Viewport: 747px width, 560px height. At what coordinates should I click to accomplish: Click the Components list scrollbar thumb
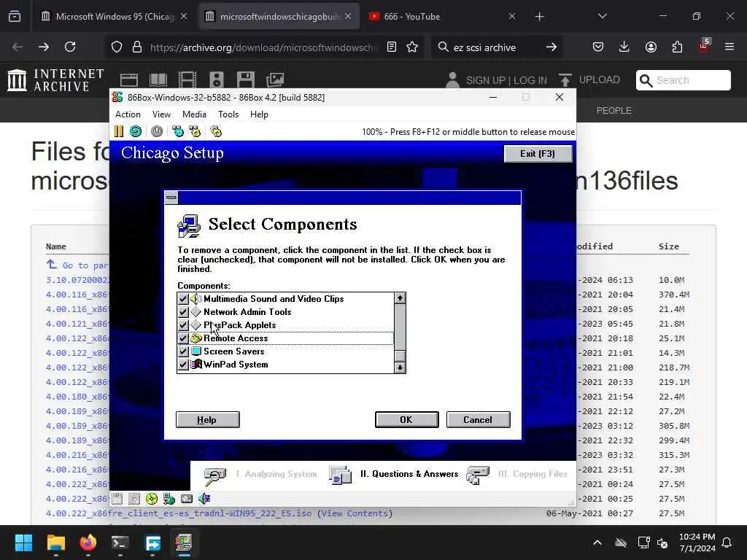(x=400, y=356)
